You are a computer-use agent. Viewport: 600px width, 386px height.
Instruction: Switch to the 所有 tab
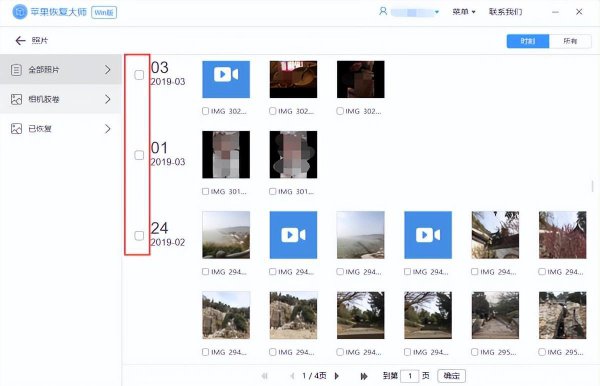point(570,41)
